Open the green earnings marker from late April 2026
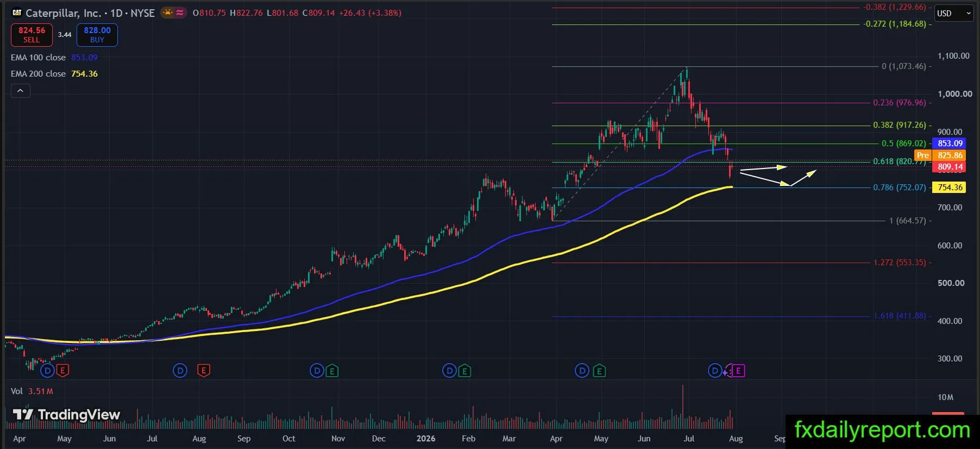The height and width of the screenshot is (449, 980). coord(599,371)
